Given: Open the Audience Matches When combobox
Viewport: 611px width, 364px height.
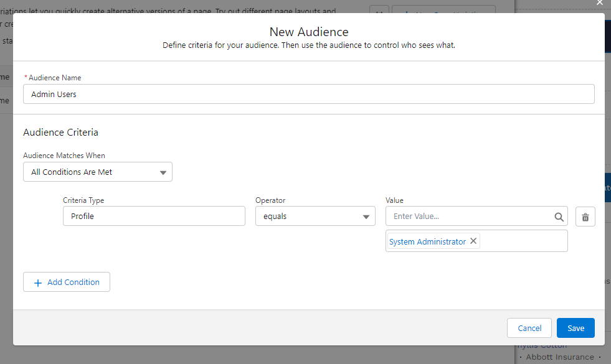Looking at the screenshot, I should (98, 172).
